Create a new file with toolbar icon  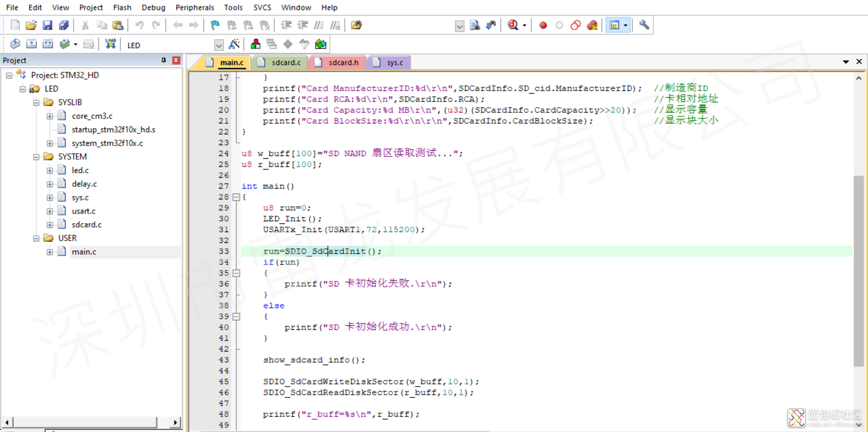(15, 25)
